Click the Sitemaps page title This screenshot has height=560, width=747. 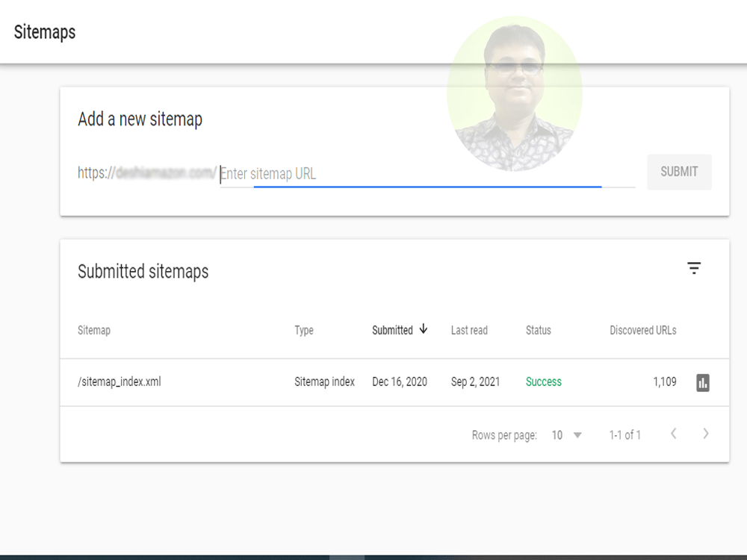(45, 32)
